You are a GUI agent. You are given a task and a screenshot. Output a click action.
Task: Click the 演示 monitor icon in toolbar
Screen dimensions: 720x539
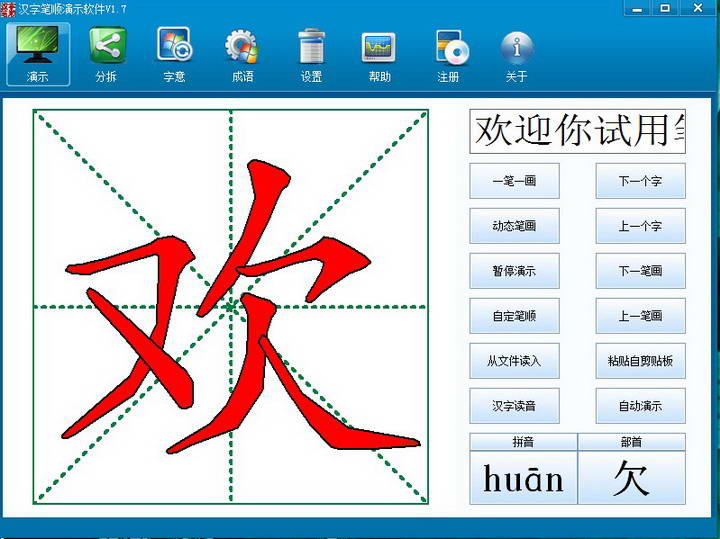click(38, 46)
